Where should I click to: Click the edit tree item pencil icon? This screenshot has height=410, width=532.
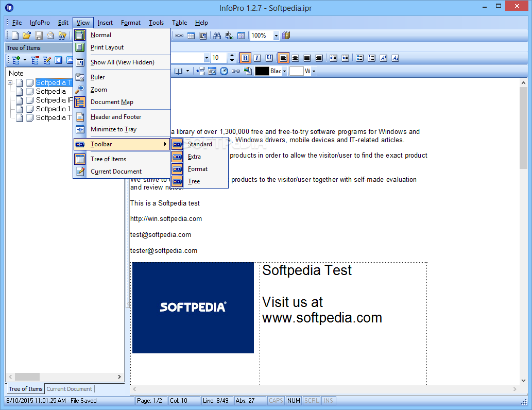(x=47, y=60)
